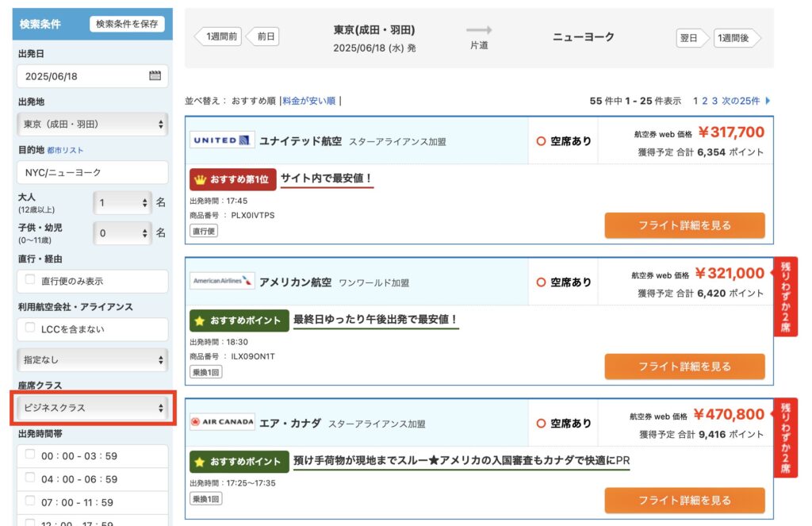Click the United Airlines logo

[222, 140]
